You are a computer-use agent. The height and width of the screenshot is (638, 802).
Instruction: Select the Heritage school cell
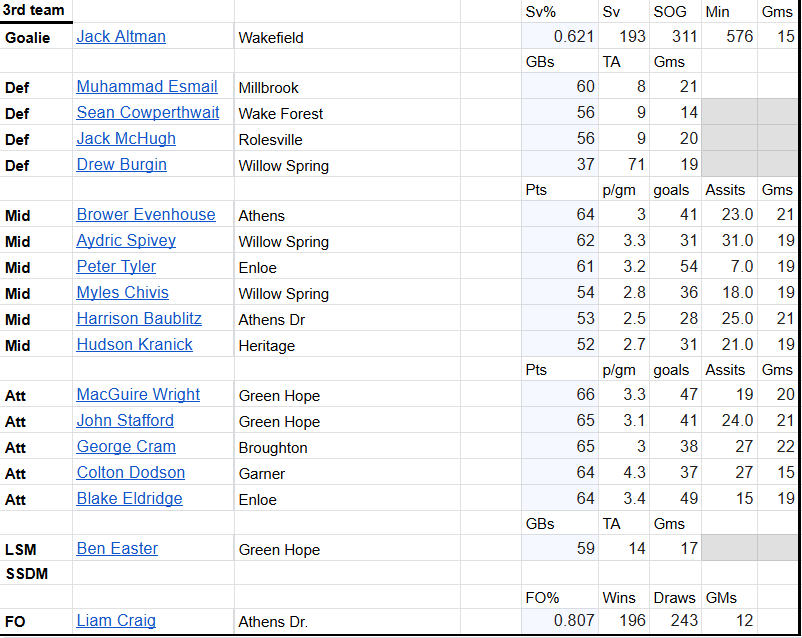347,345
